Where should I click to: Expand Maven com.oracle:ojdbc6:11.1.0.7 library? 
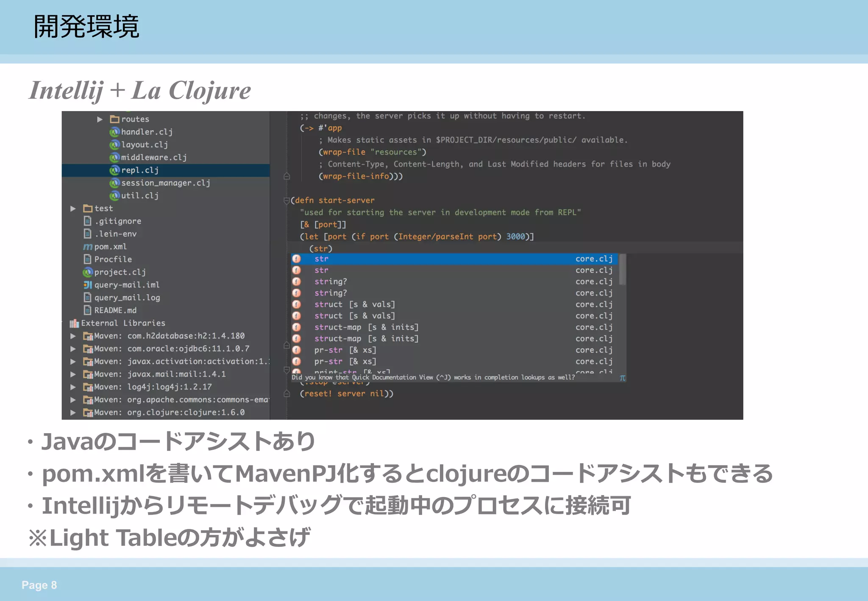pos(73,349)
